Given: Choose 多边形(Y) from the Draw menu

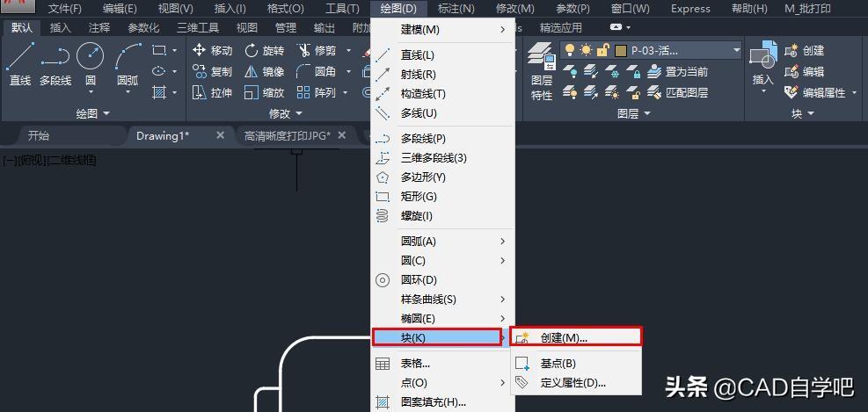Looking at the screenshot, I should (x=442, y=177).
